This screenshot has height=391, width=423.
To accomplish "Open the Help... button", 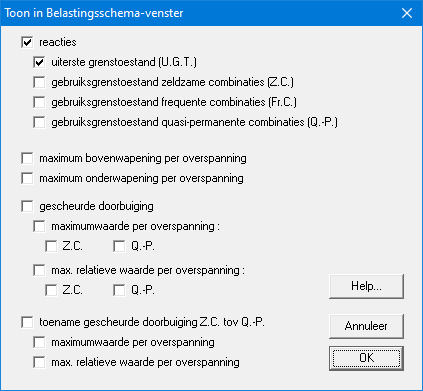I will click(366, 286).
